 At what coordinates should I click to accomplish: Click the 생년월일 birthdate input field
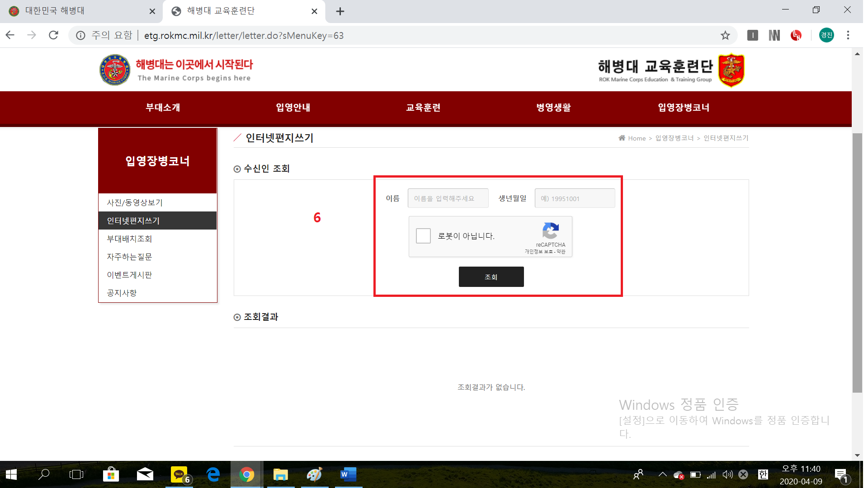click(574, 198)
